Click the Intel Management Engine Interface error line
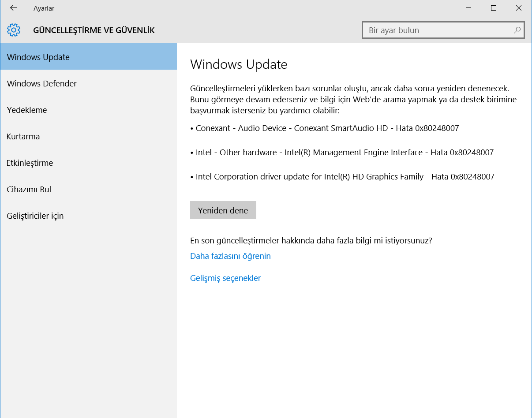This screenshot has height=418, width=532. [342, 153]
